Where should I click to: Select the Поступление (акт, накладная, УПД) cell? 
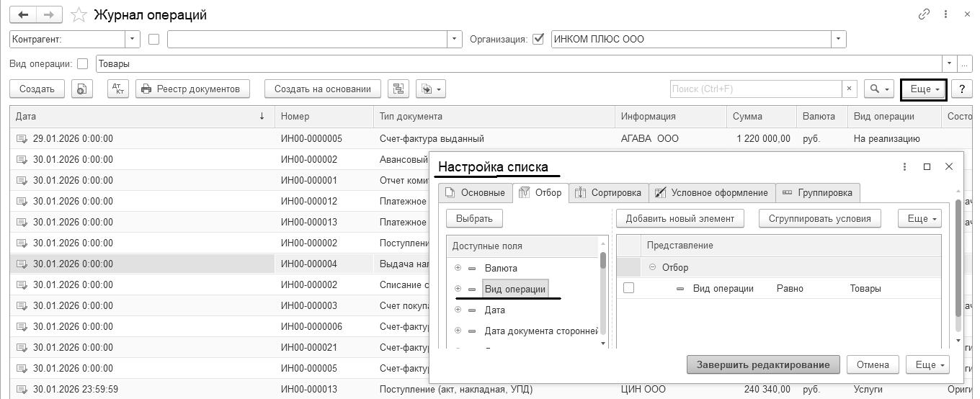click(494, 389)
